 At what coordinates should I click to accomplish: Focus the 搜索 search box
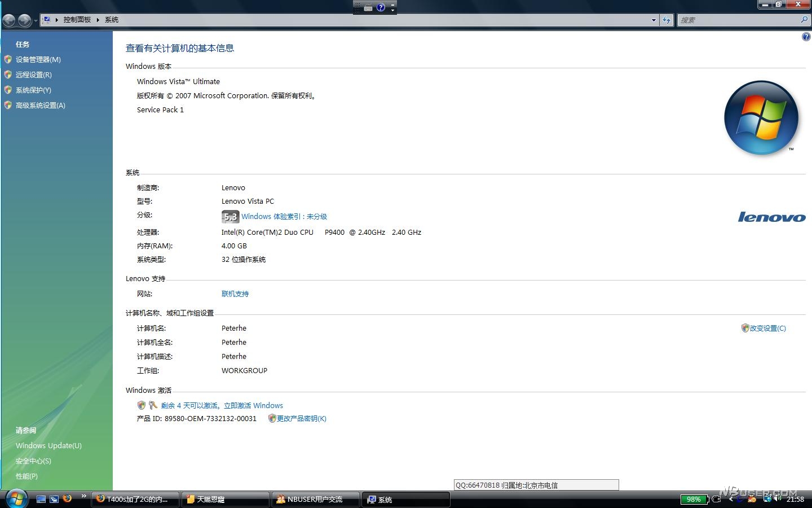pyautogui.click(x=738, y=20)
